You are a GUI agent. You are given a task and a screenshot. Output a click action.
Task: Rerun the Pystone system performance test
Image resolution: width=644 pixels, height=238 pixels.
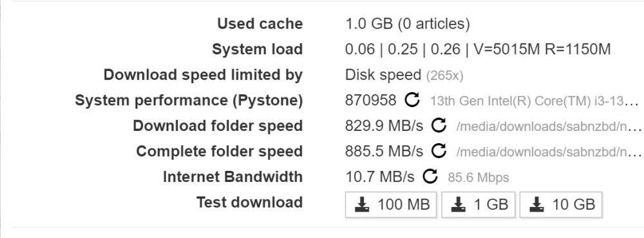pyautogui.click(x=412, y=100)
